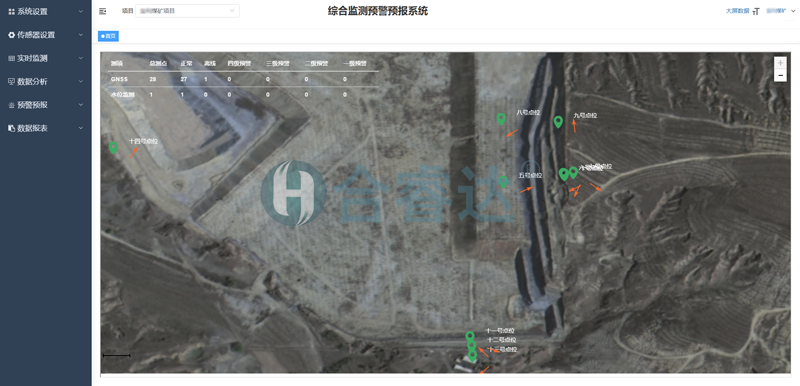800x386 pixels.
Task: Expand the 传感器设置 menu chevron
Action: [81, 35]
